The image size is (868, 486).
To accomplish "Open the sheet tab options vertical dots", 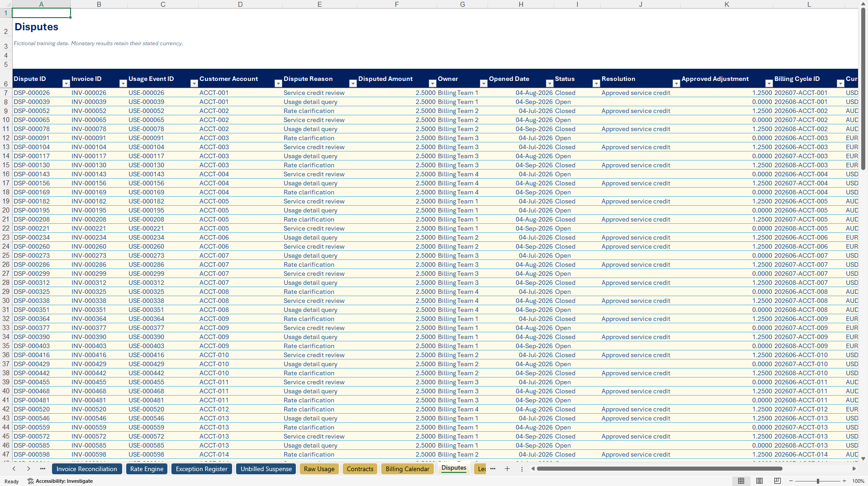I will pos(522,469).
